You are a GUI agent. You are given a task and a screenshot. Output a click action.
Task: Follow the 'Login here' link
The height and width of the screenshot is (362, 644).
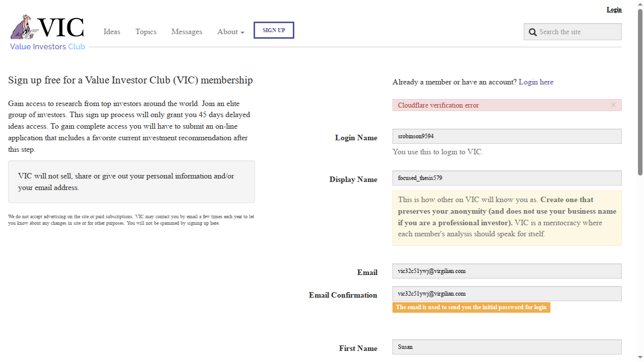point(536,82)
